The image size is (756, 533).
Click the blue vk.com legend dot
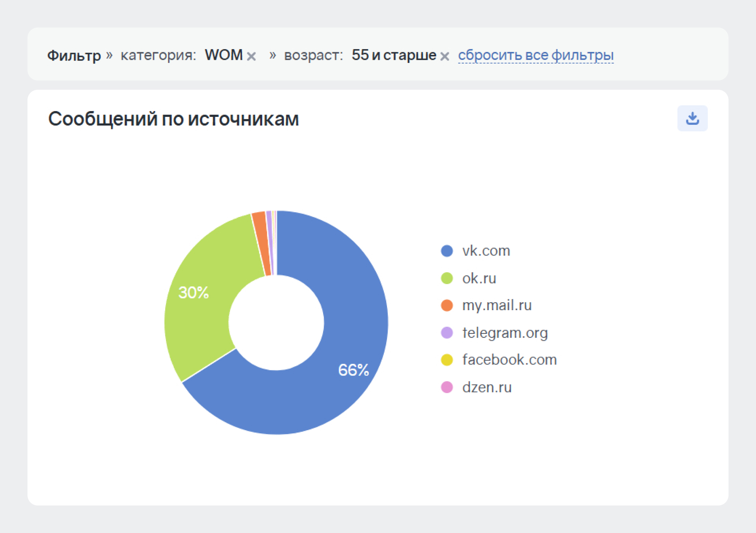[447, 251]
